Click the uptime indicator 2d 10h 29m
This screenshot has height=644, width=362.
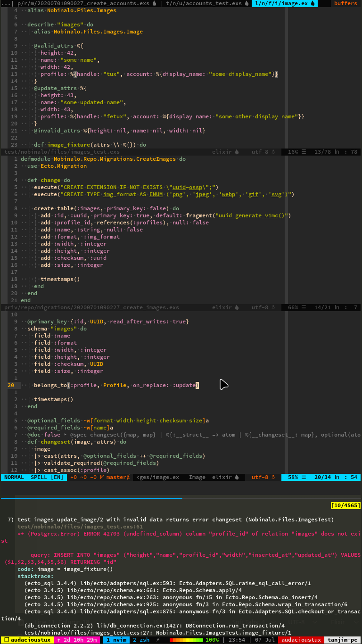[77, 640]
